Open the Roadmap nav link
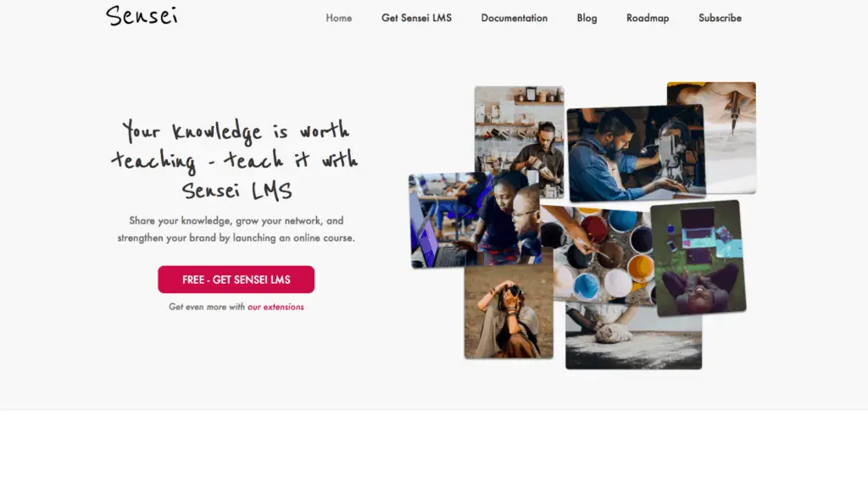Image resolution: width=868 pixels, height=499 pixels. [x=648, y=18]
